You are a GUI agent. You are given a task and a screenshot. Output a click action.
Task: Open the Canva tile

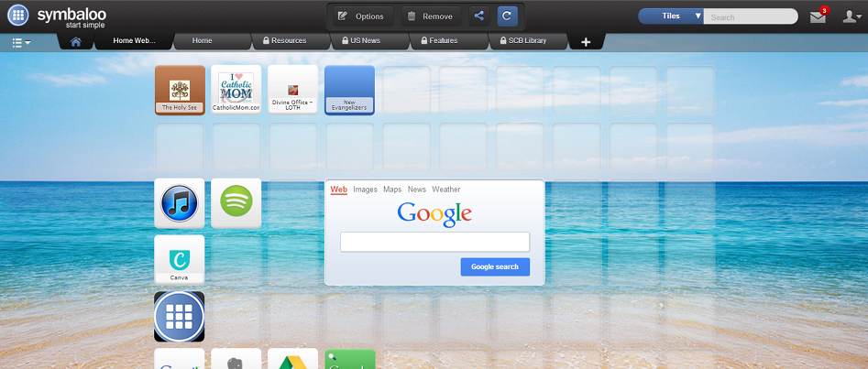pos(180,259)
